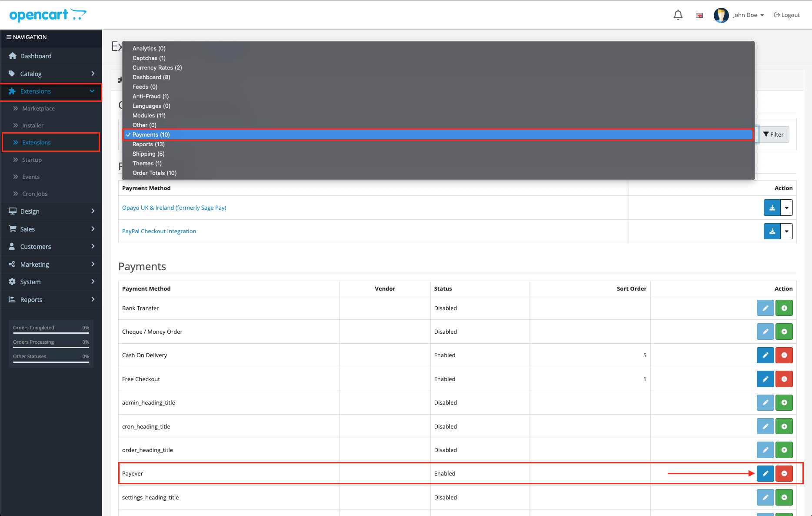Open Dashboard in the navigation

(x=51, y=56)
